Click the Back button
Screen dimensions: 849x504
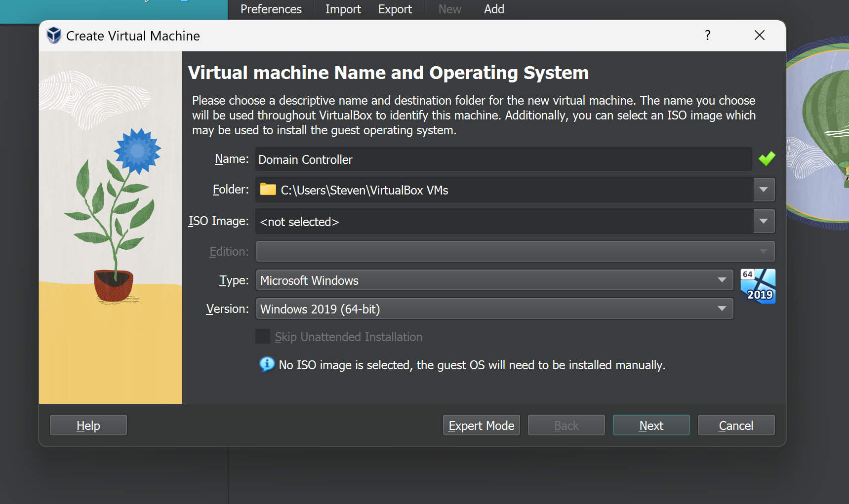pyautogui.click(x=566, y=425)
